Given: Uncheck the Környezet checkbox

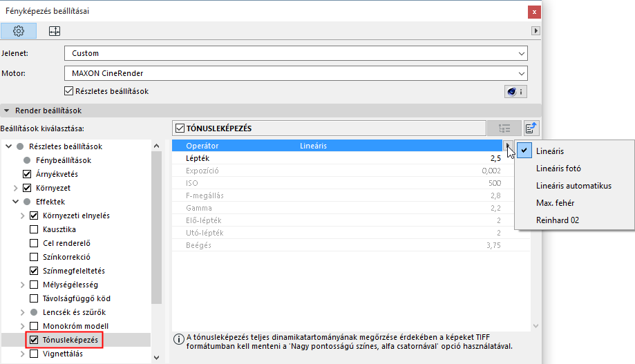Looking at the screenshot, I should coord(27,188).
